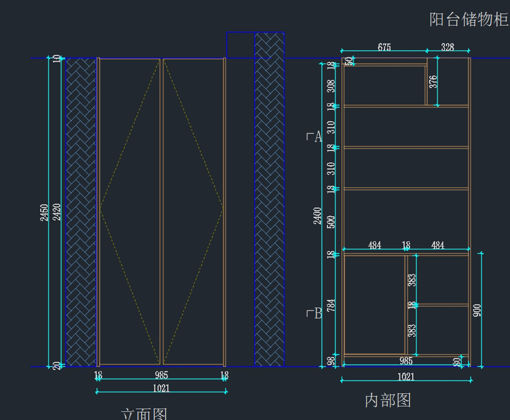Click the 1021 dimension under the elevation view

tap(161, 388)
